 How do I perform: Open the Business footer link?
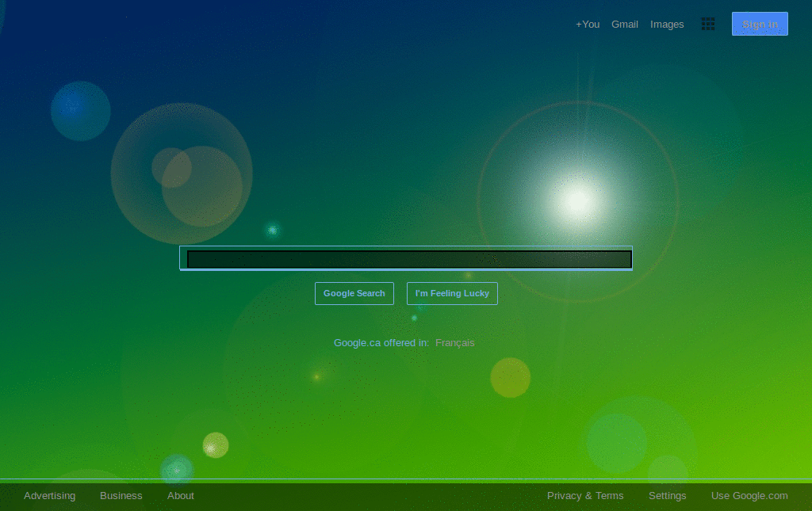121,495
